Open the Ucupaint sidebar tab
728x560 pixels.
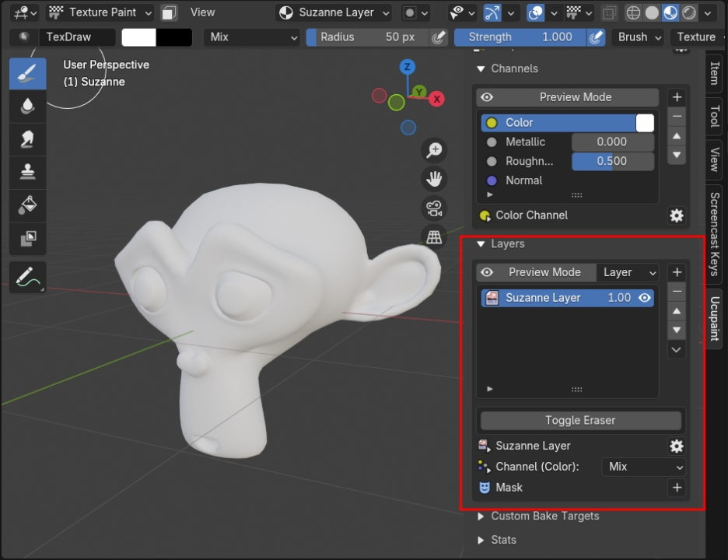pyautogui.click(x=715, y=319)
